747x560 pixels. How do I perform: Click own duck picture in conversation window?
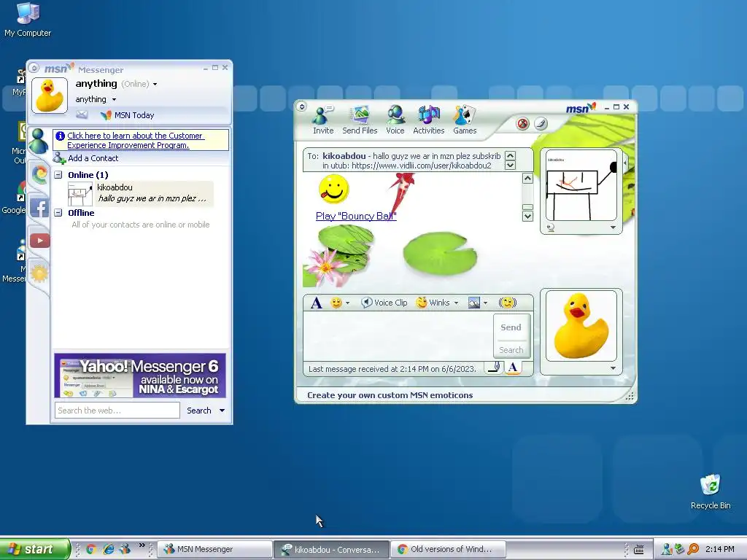pyautogui.click(x=581, y=325)
